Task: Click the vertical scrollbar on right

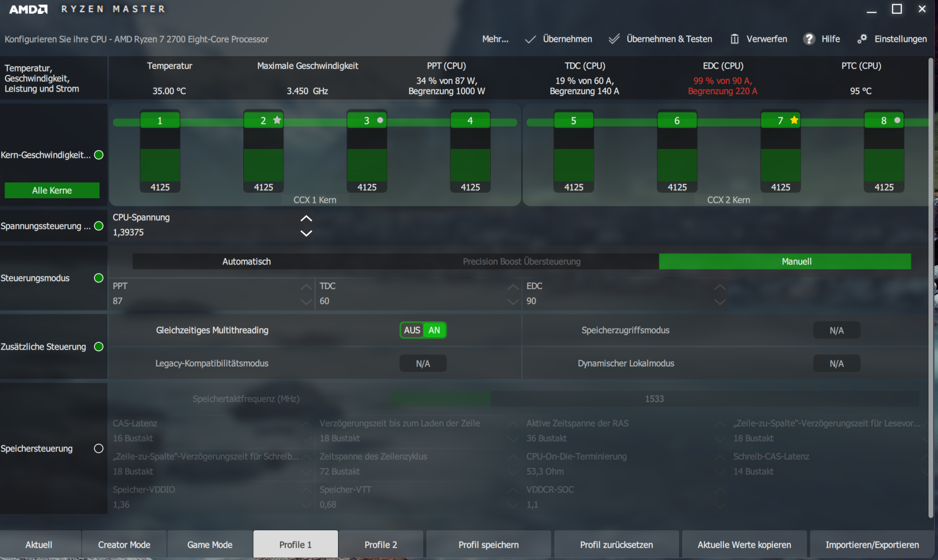Action: point(931,287)
